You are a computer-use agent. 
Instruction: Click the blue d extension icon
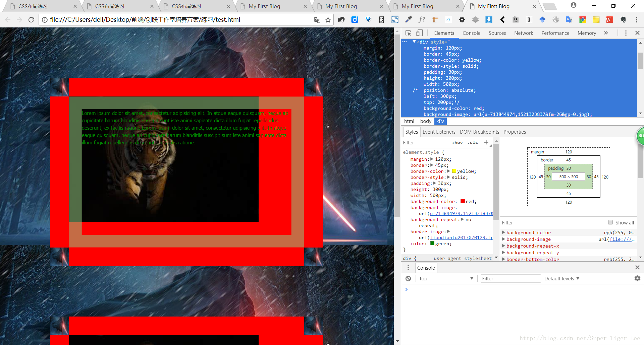pos(355,20)
